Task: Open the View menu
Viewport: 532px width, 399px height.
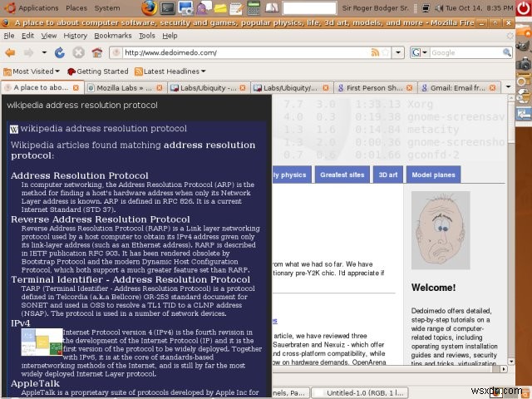Action: click(x=49, y=36)
